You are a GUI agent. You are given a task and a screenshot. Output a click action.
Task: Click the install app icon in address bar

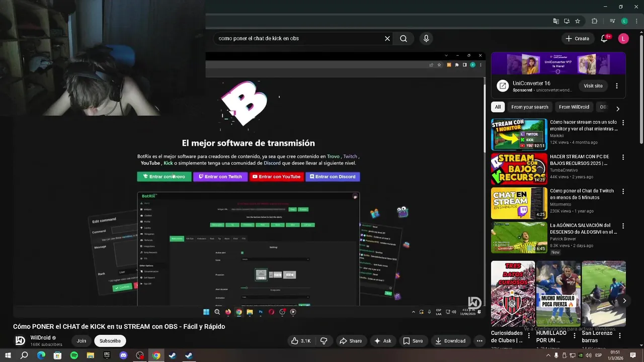point(567,21)
